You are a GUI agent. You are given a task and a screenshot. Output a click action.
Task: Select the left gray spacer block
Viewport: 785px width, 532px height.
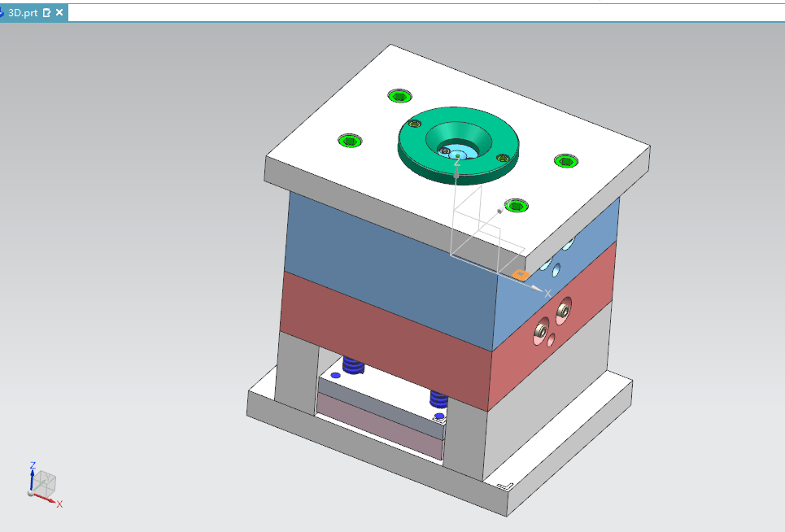coord(297,373)
